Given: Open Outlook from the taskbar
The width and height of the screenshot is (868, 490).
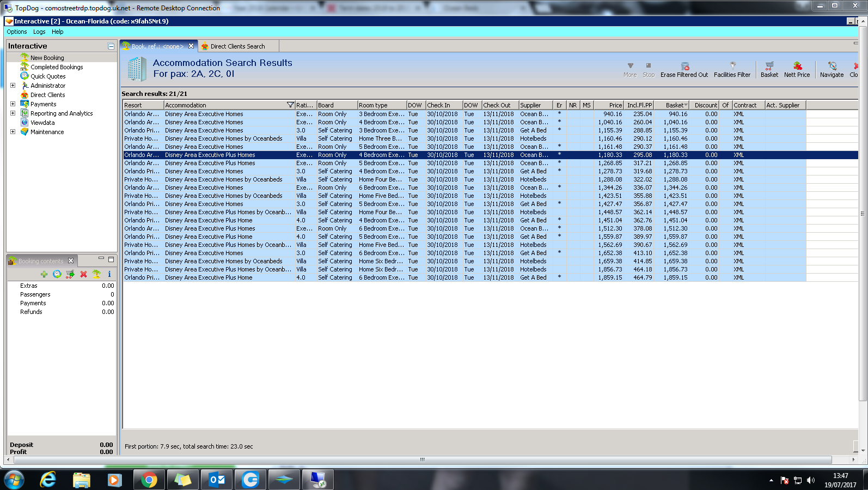Looking at the screenshot, I should click(x=217, y=480).
